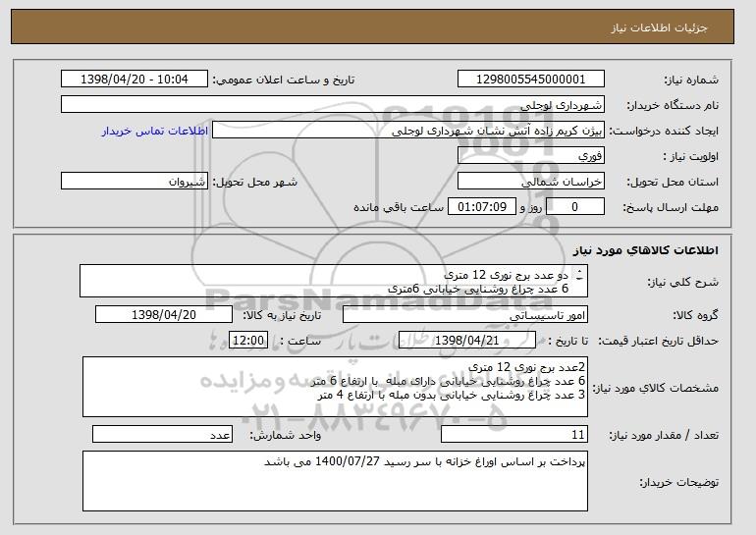Click the price validity date field 1398/04/21
The width and height of the screenshot is (756, 535).
point(467,341)
